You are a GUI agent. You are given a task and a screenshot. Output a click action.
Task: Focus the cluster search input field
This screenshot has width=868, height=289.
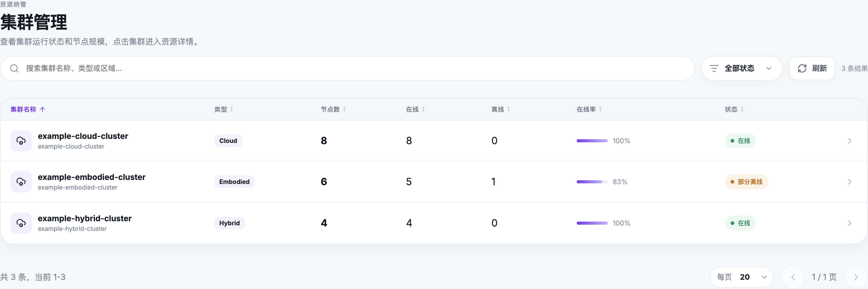pyautogui.click(x=347, y=69)
